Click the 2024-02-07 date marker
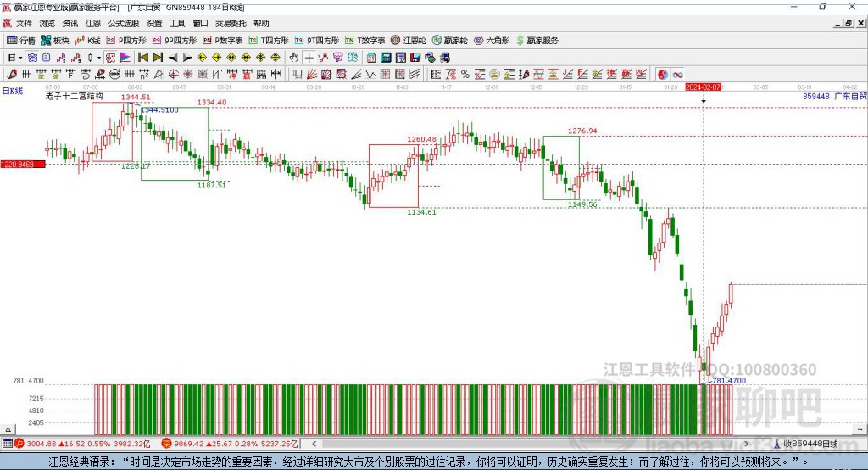 (x=703, y=87)
